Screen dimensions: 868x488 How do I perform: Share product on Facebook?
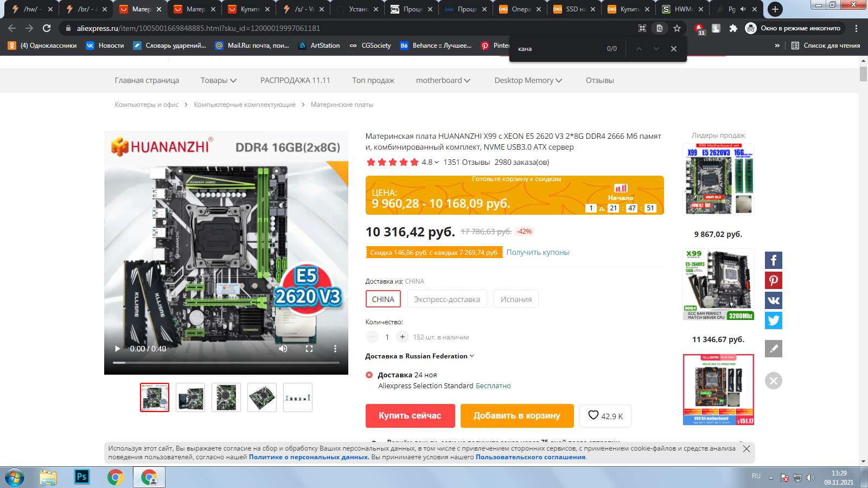point(773,260)
